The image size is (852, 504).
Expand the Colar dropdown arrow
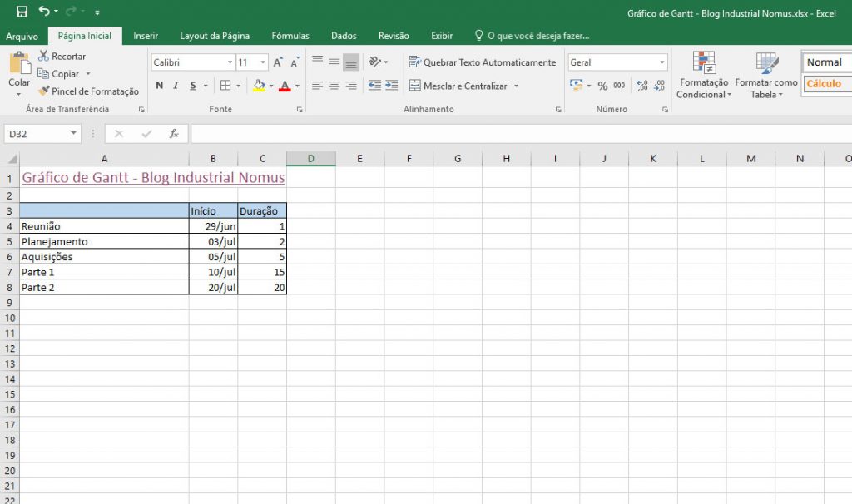coord(19,94)
